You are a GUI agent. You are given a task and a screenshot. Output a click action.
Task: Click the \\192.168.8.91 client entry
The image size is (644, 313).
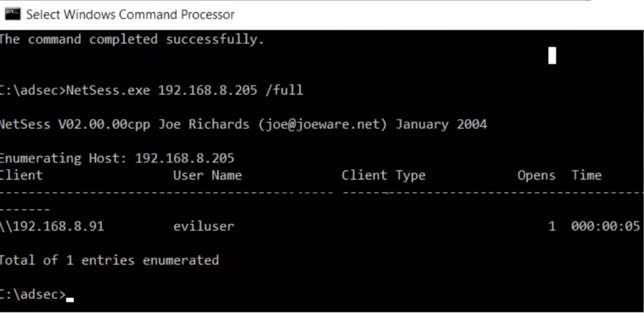click(52, 226)
